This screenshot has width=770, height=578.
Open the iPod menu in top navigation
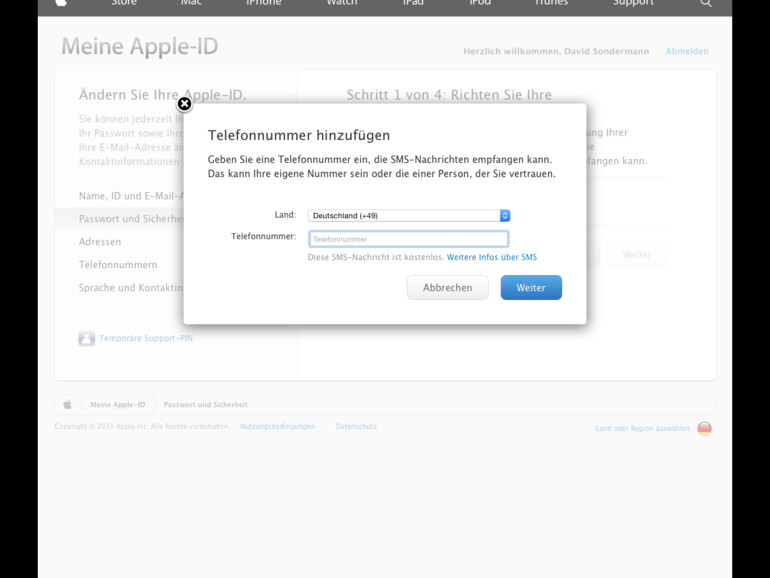tap(480, 3)
